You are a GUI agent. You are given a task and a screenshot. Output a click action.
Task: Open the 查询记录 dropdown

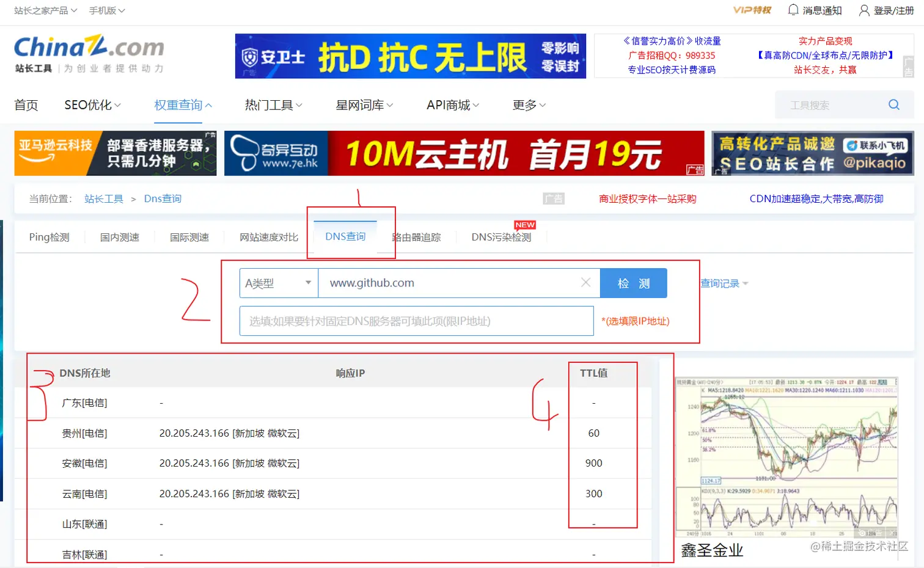(724, 283)
